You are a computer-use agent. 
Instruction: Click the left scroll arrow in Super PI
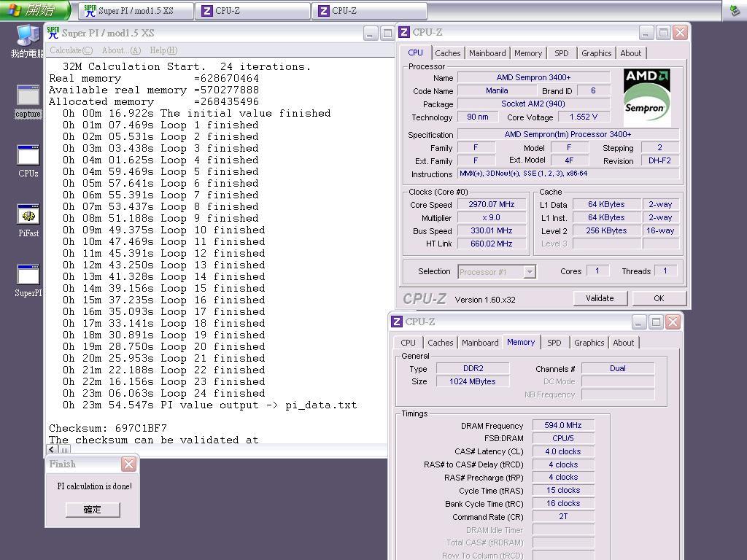(x=52, y=449)
